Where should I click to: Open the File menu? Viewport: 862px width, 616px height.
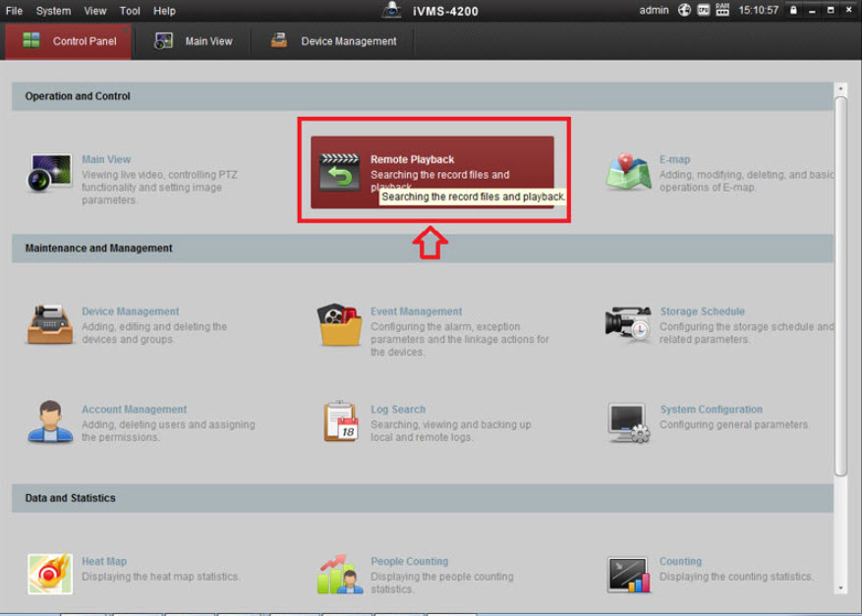point(14,11)
